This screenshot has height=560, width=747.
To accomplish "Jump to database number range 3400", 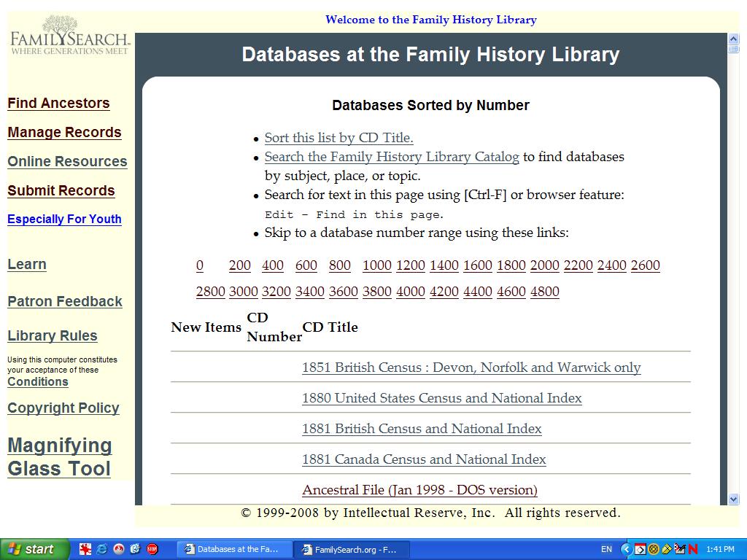I will pyautogui.click(x=309, y=292).
